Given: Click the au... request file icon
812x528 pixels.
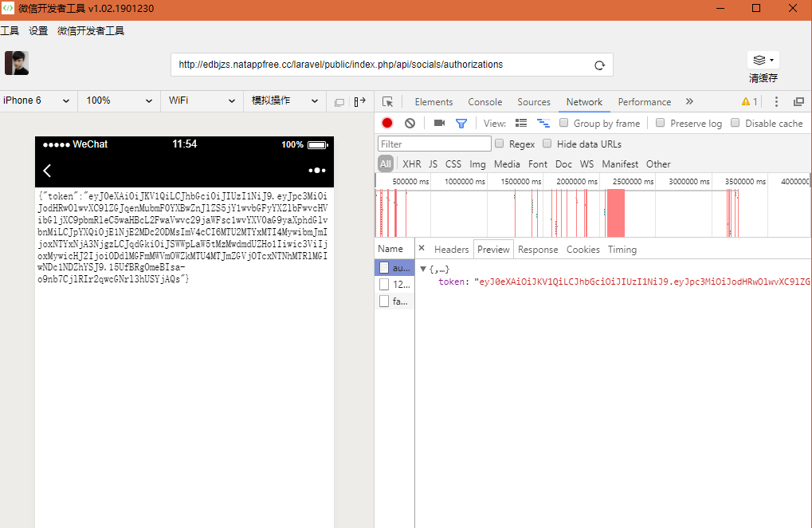Looking at the screenshot, I should tap(384, 268).
